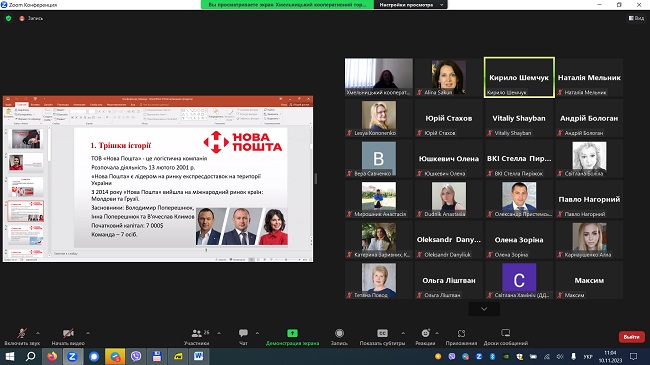Select Кирило Шемчук participant tile

[519, 78]
